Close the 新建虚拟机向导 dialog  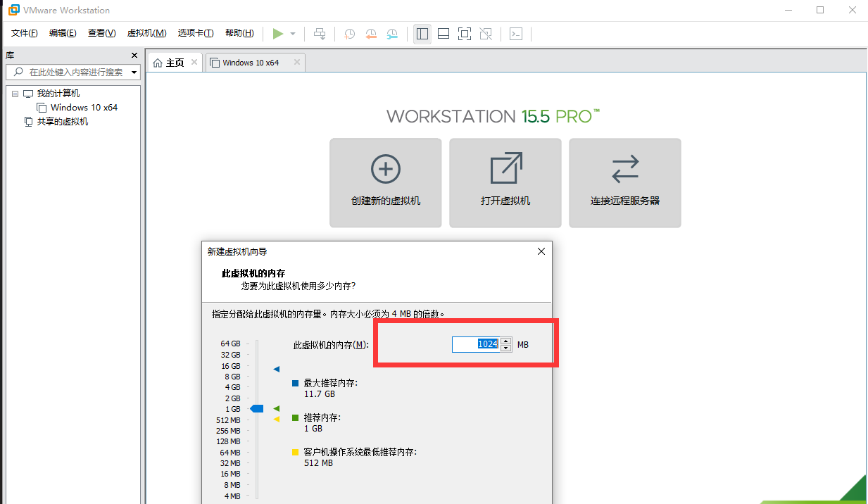[541, 251]
